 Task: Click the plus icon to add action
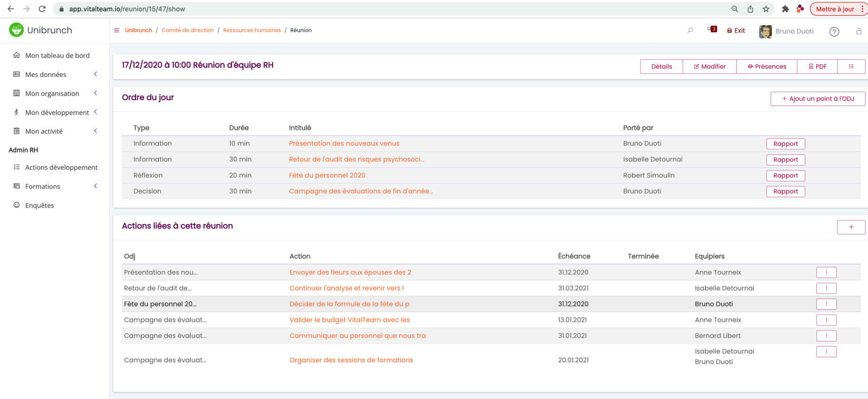click(851, 227)
